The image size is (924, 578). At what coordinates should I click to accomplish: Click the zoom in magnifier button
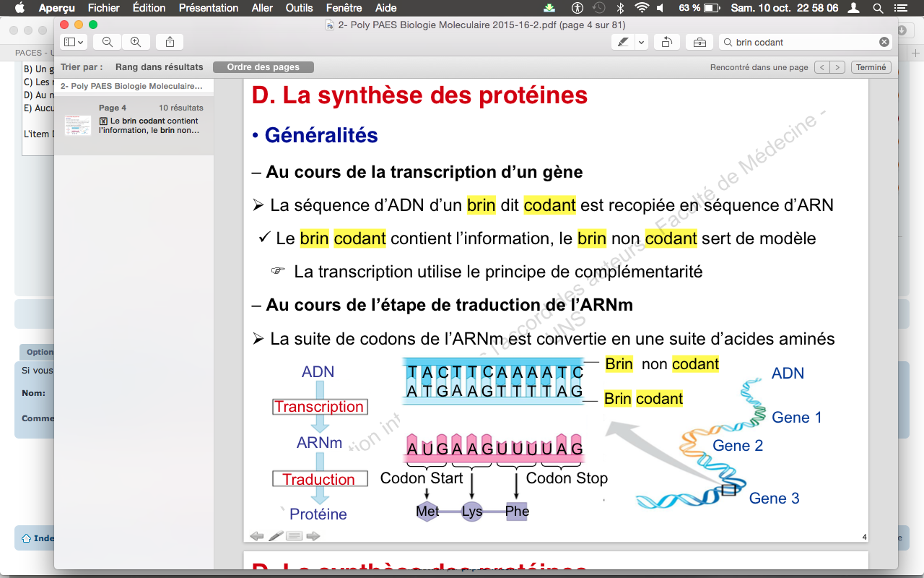click(x=136, y=42)
